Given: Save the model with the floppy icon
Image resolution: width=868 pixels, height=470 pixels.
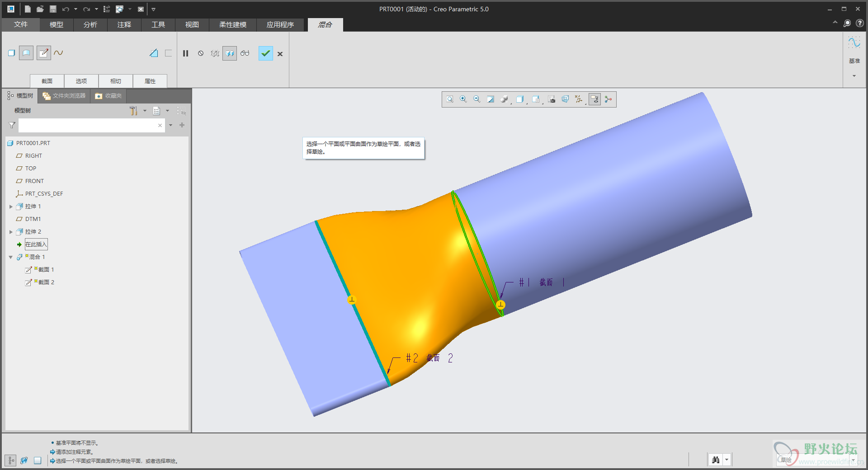Looking at the screenshot, I should [53, 9].
